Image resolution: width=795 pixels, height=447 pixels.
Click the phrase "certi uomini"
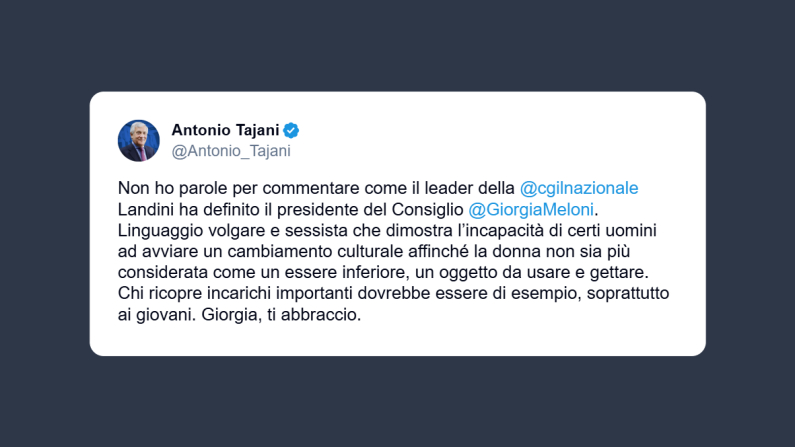[x=591, y=230]
